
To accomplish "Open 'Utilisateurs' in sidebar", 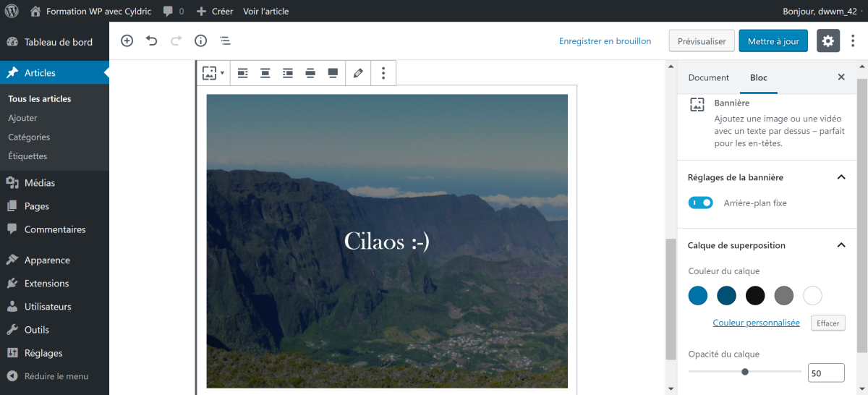I will 54,307.
